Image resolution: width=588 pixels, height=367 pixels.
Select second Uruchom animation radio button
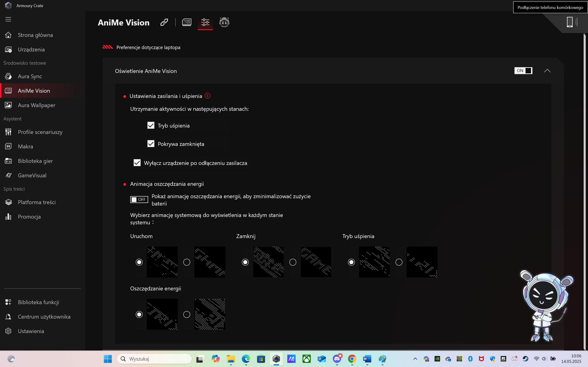tap(187, 262)
